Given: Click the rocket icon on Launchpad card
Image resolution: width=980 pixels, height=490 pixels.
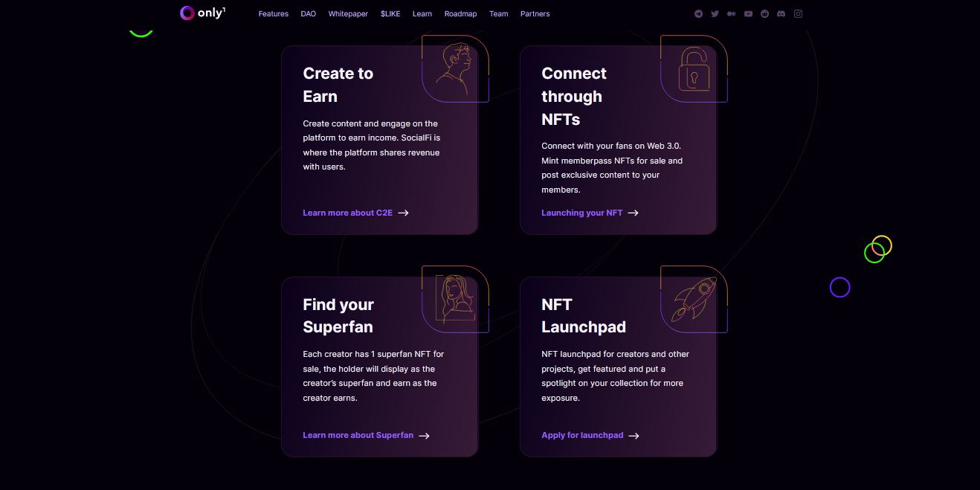Looking at the screenshot, I should pos(694,300).
